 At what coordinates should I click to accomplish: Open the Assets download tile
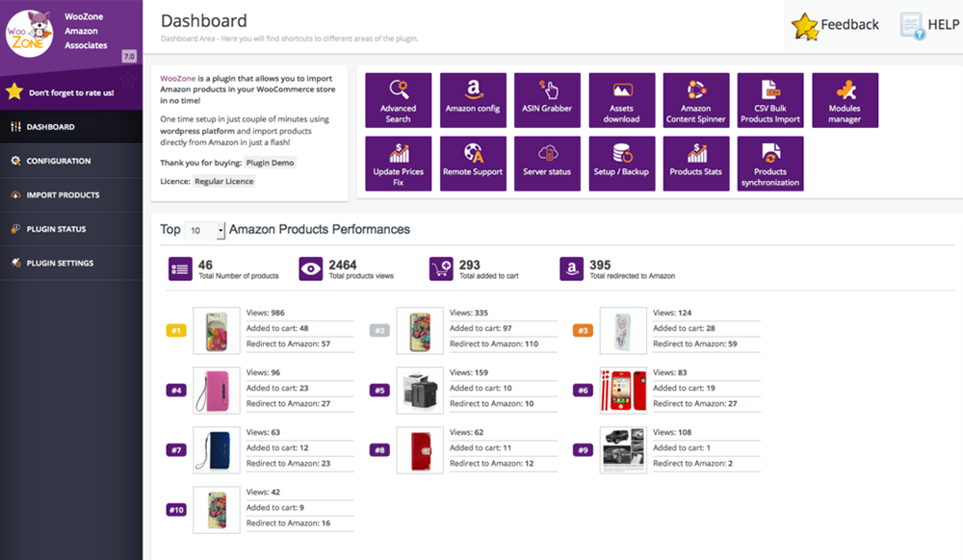[621, 100]
